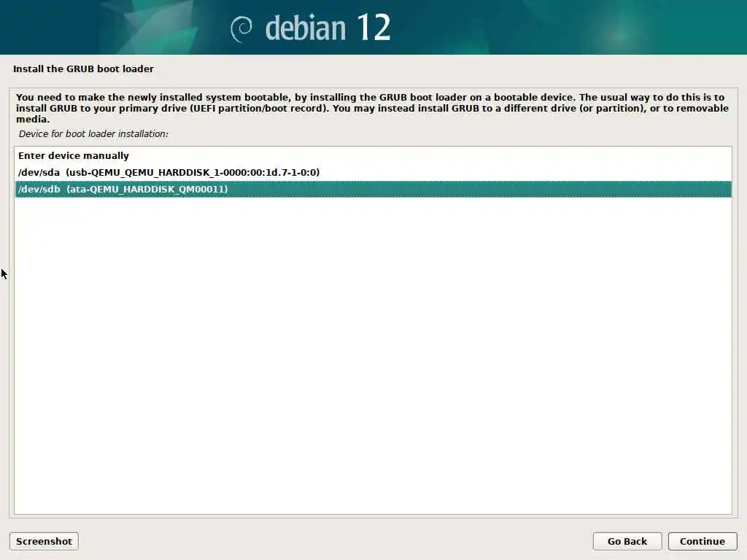Click the Continue button

click(x=703, y=542)
